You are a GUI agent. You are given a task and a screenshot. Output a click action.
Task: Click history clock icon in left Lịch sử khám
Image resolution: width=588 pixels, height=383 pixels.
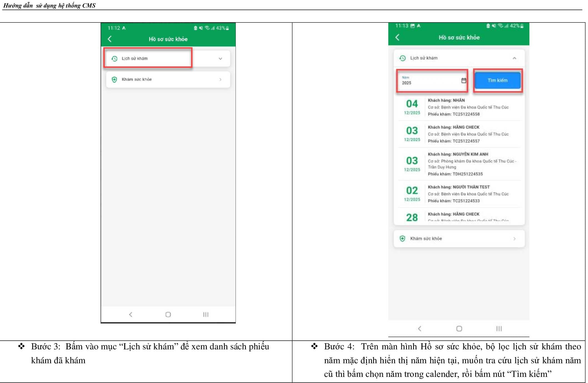114,59
